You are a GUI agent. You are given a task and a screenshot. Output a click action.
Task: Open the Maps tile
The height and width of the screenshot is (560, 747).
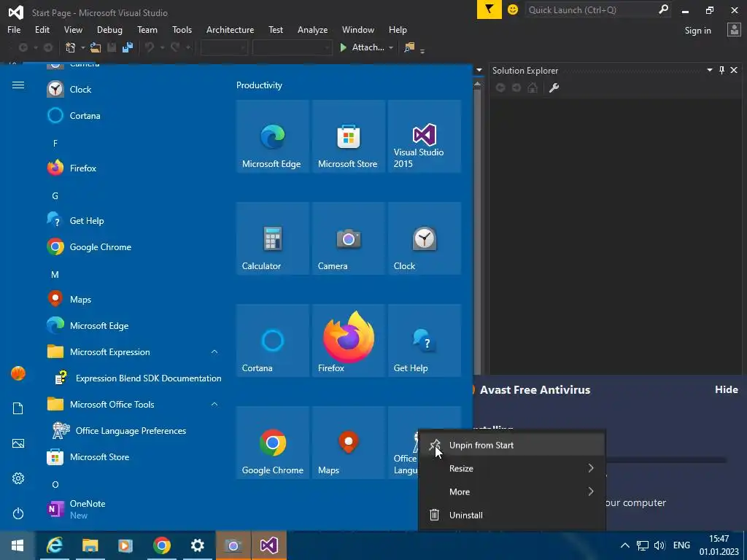(x=348, y=443)
